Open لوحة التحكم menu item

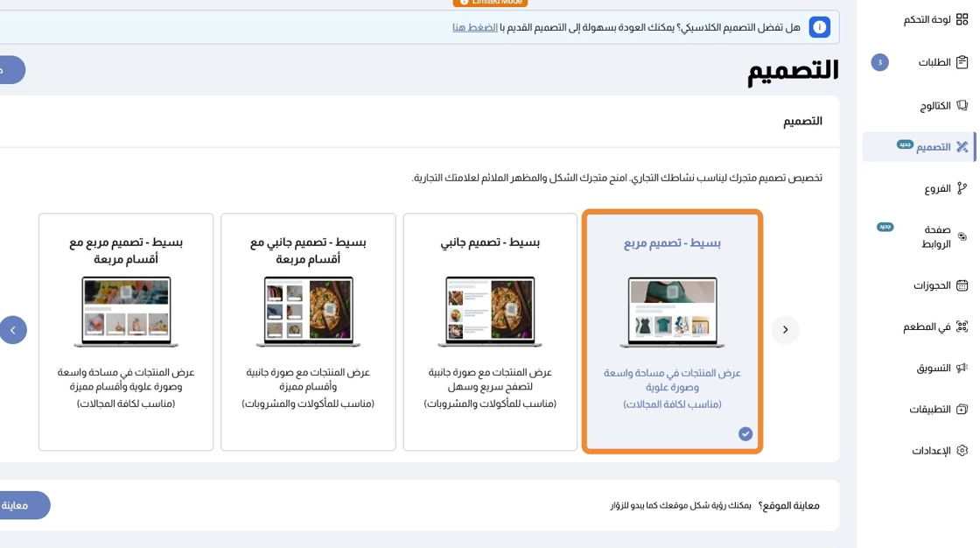click(x=927, y=20)
